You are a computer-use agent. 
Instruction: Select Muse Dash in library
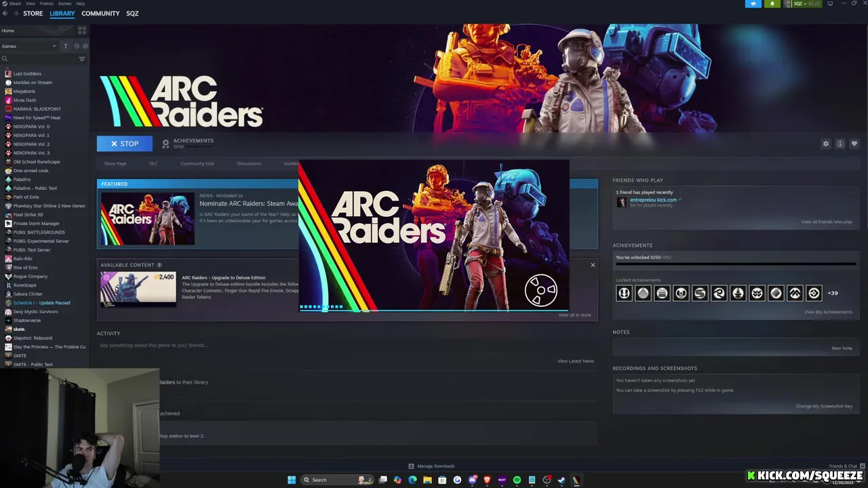tap(24, 100)
